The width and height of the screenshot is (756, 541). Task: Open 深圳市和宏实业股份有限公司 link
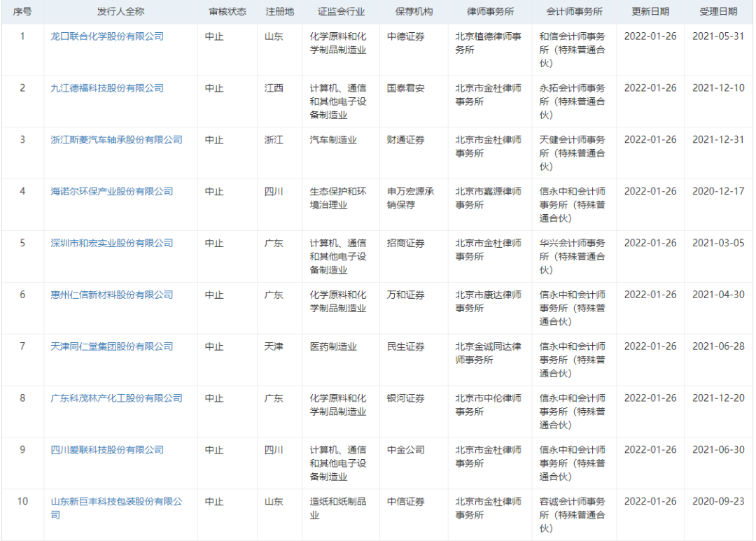tap(112, 243)
